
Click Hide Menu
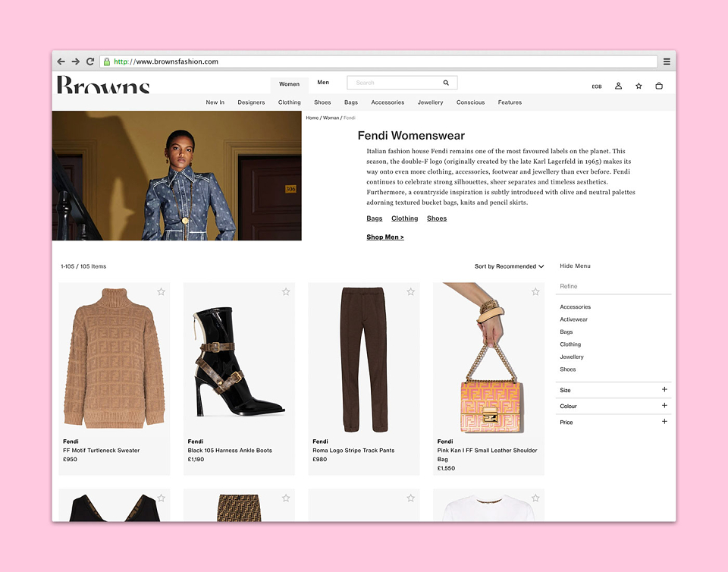coord(575,266)
